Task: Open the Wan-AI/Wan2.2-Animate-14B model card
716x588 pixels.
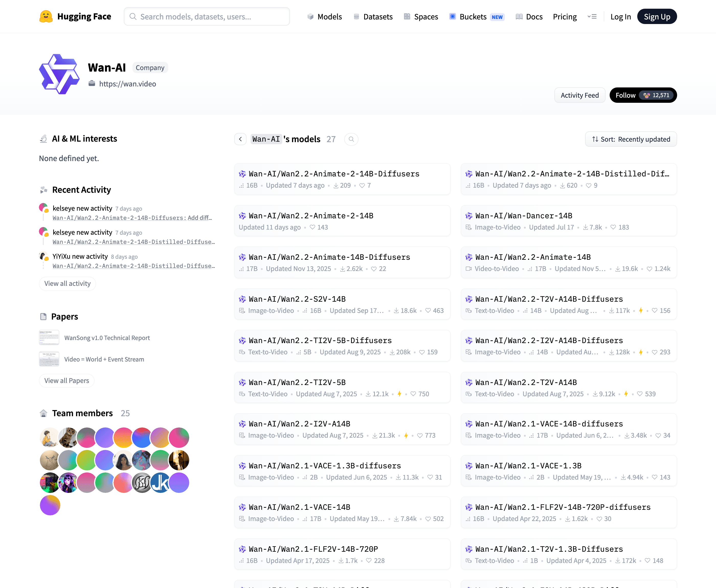Action: [x=569, y=263]
